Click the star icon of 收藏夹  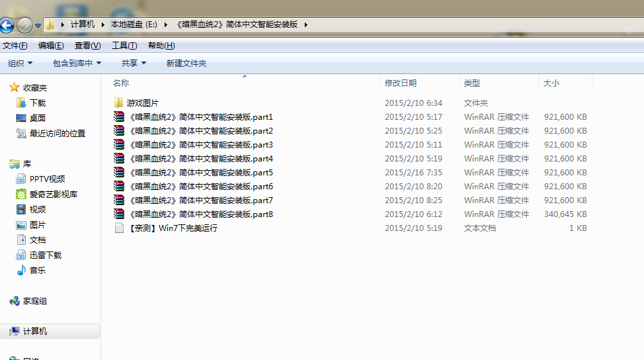15,87
